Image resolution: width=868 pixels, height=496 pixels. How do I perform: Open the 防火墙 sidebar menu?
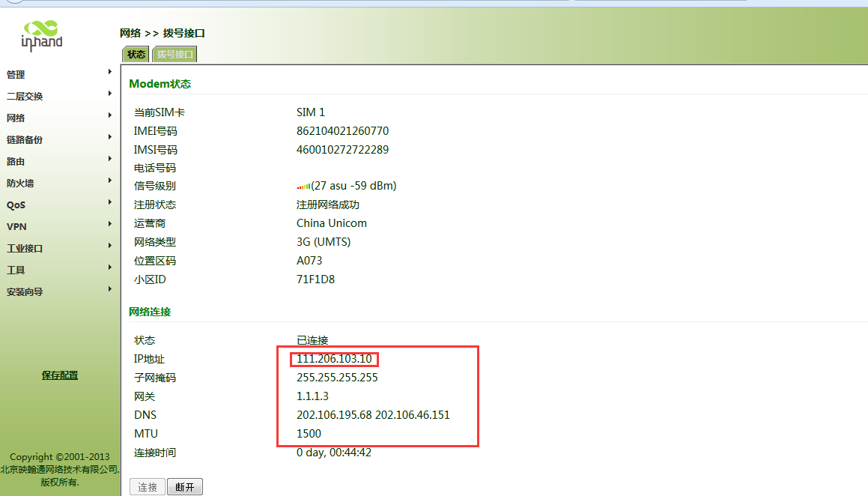click(20, 184)
